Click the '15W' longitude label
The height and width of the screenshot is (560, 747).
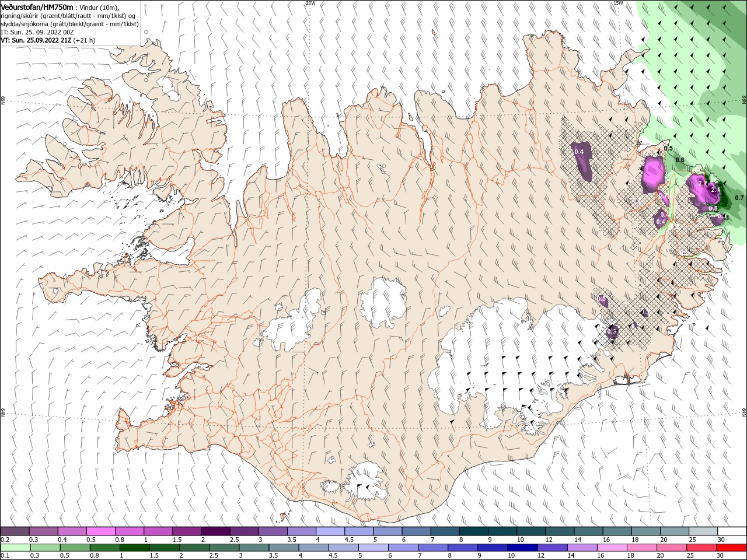[x=618, y=3]
